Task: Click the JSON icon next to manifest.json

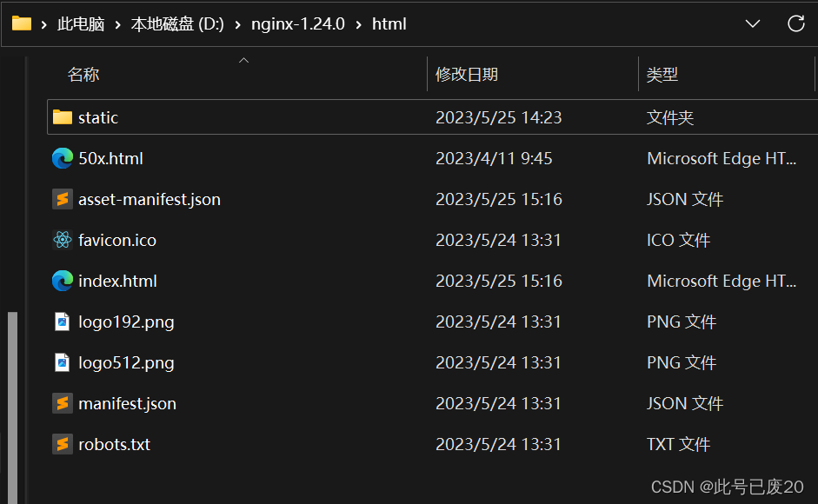Action: click(61, 403)
